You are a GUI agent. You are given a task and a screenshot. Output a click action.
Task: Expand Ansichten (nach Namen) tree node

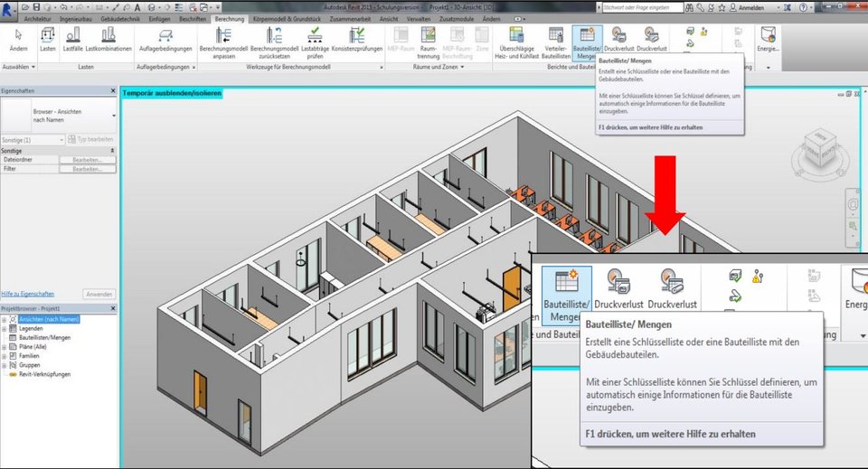coord(4,320)
